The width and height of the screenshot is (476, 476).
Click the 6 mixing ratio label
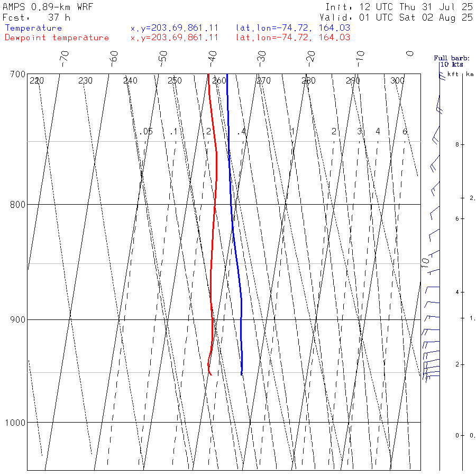click(405, 132)
